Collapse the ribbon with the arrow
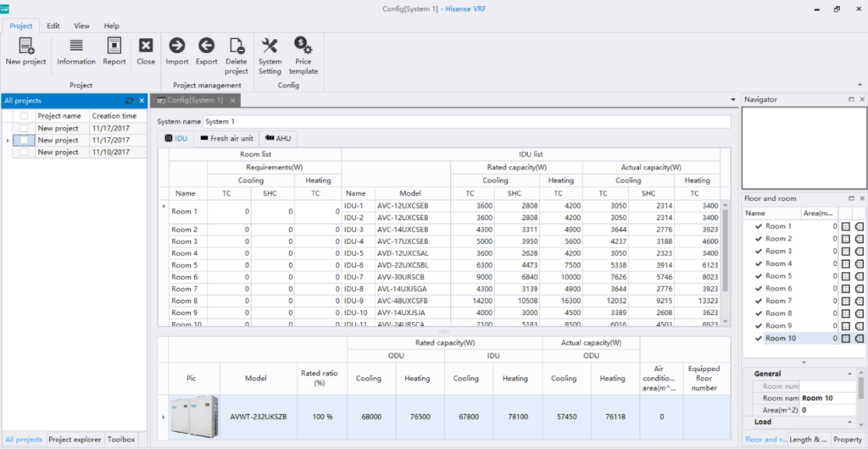This screenshot has height=449, width=868. (860, 85)
